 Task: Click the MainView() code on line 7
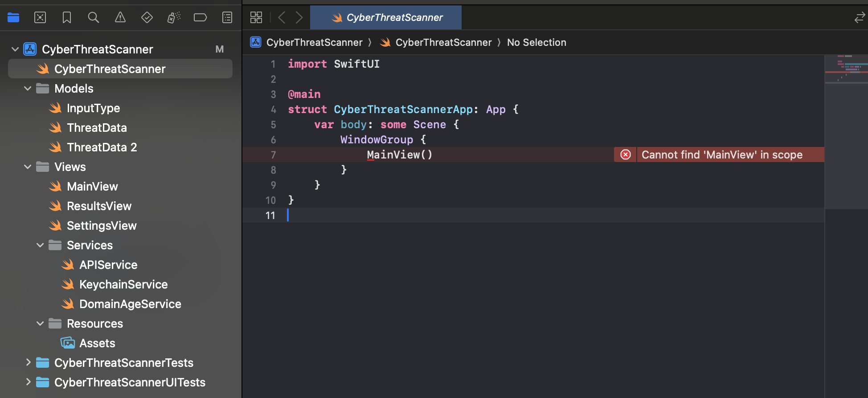pos(400,154)
